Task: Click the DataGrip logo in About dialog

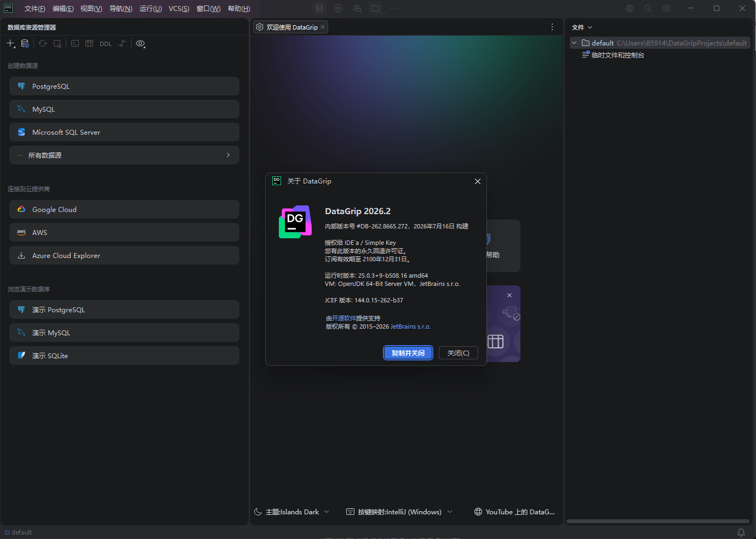Action: point(295,222)
